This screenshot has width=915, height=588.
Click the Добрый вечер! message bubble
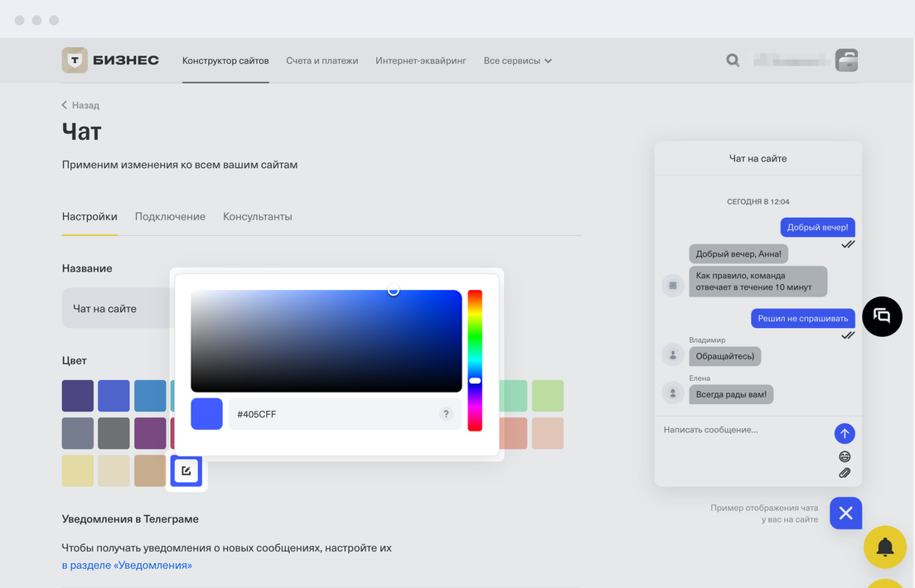point(817,227)
